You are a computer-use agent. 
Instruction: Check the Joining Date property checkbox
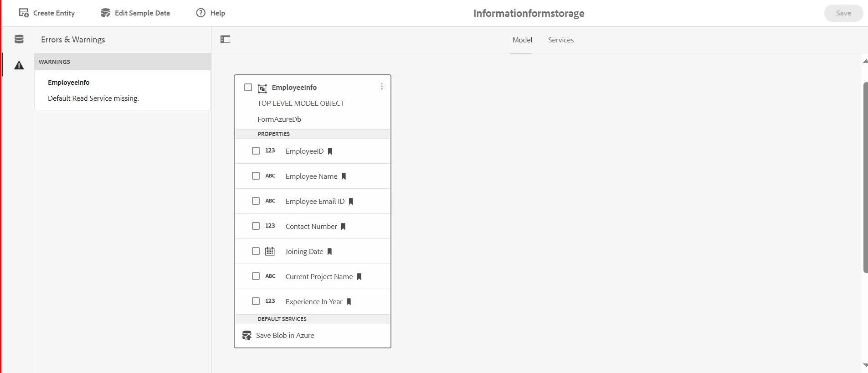[256, 251]
